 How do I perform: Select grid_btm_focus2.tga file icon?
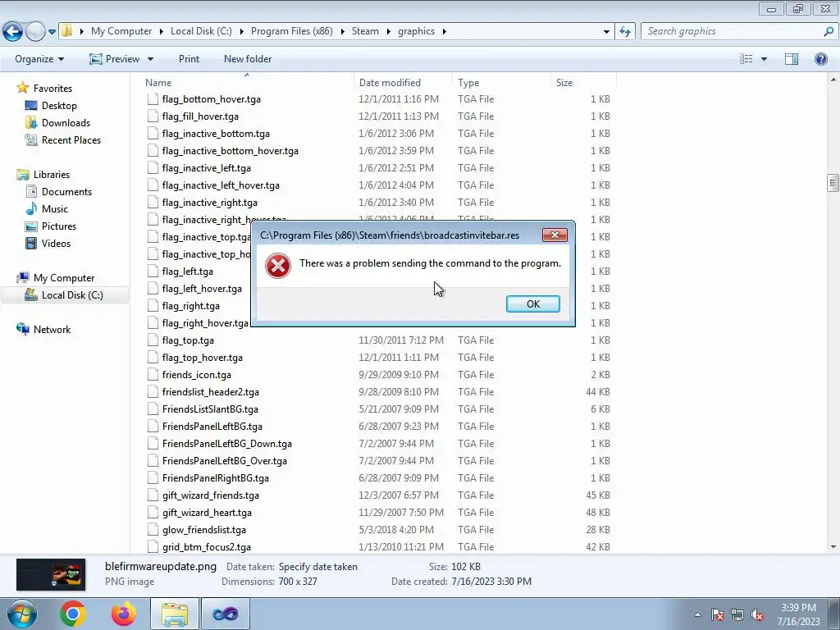pos(153,547)
